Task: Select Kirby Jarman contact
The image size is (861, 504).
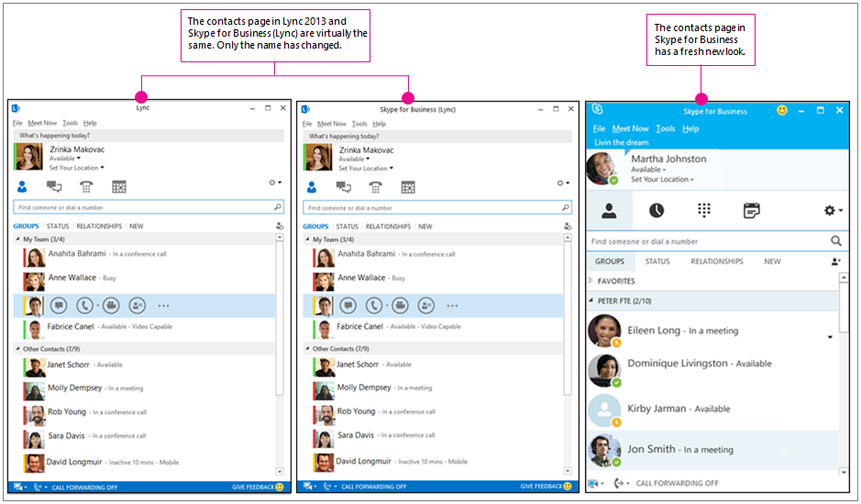Action: tap(712, 411)
